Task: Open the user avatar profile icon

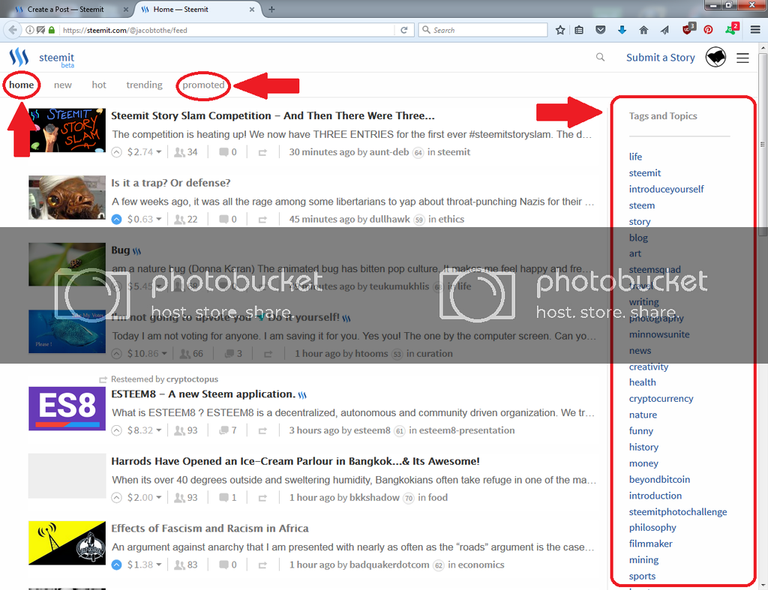Action: [716, 57]
